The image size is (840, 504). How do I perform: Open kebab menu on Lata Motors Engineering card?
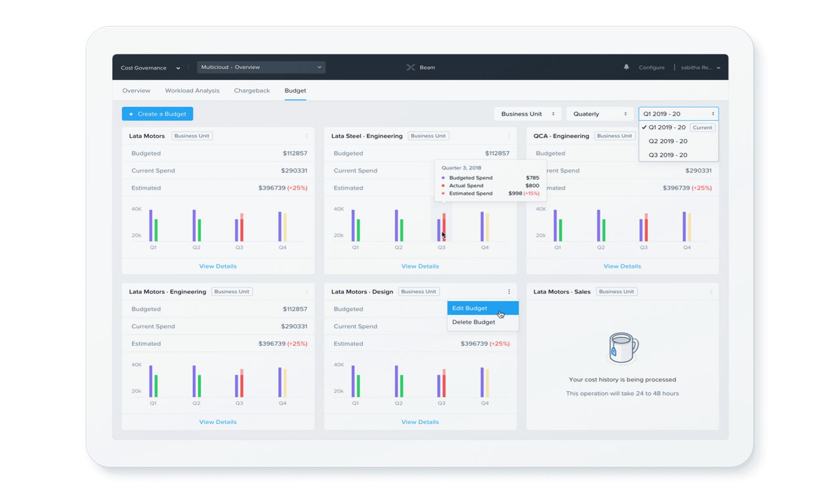pyautogui.click(x=306, y=291)
